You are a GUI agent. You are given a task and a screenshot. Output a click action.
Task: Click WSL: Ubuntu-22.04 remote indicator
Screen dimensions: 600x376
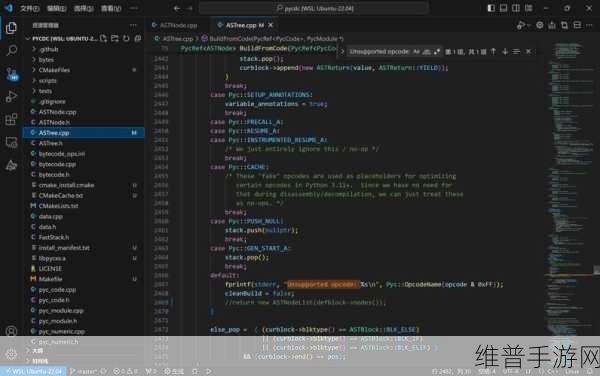(34, 371)
